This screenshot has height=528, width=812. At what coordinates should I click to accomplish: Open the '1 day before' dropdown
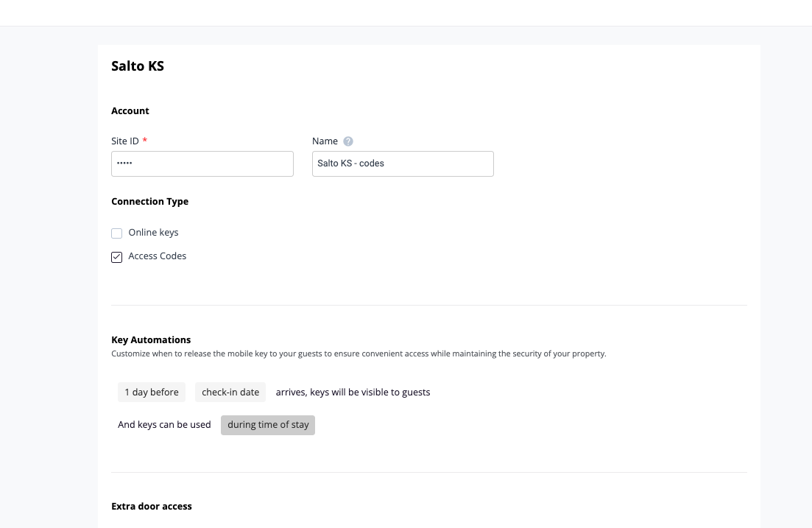point(152,393)
